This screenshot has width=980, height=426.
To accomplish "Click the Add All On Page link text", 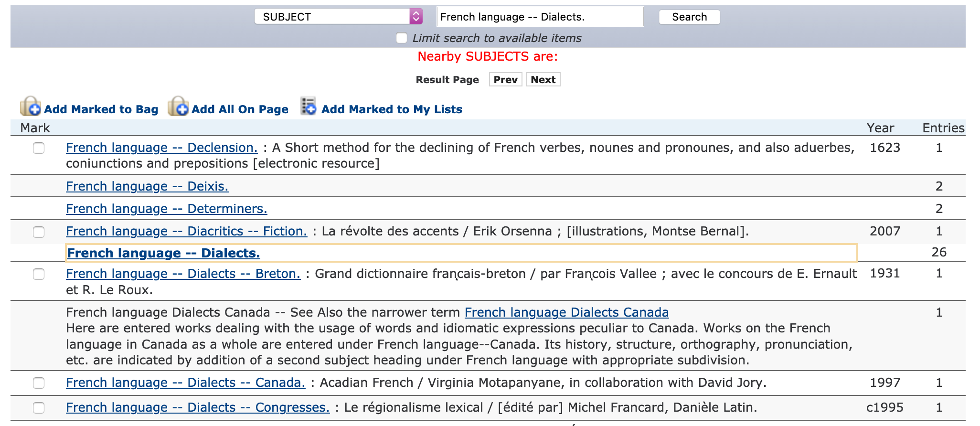I will click(240, 109).
